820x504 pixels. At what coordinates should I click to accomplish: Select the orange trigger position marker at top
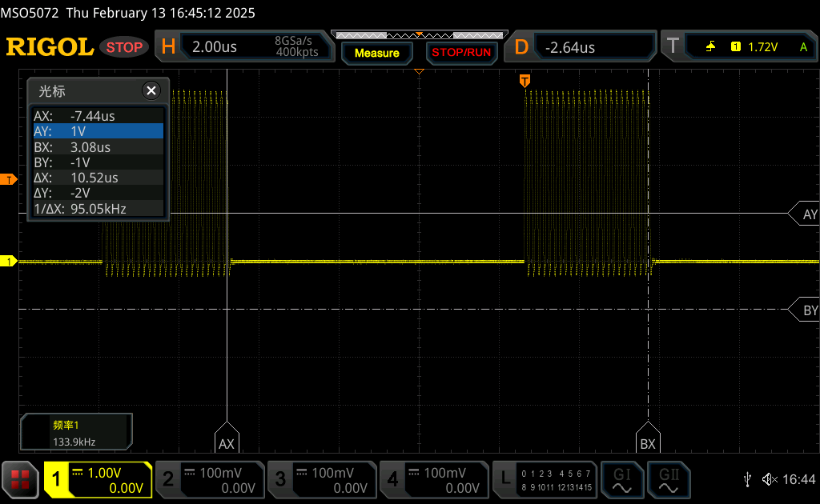point(525,80)
